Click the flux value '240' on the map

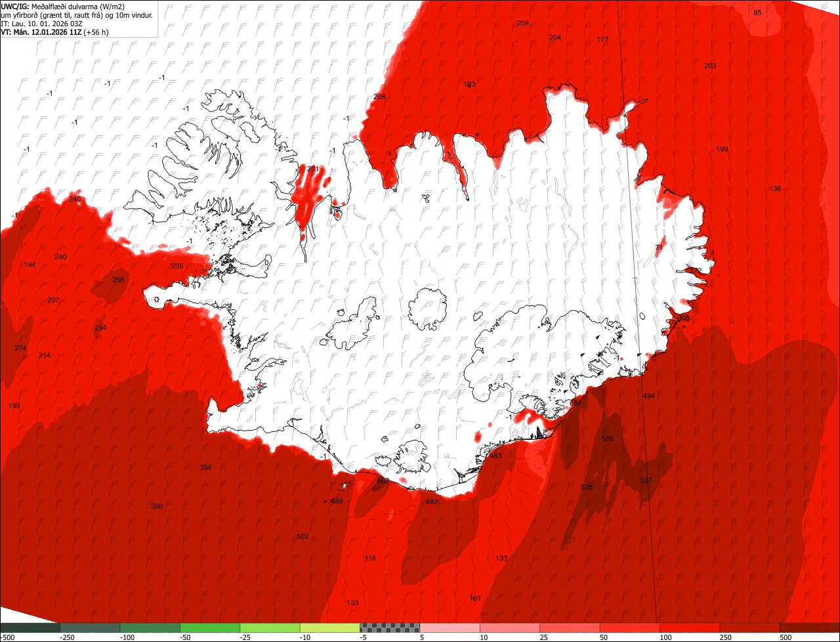pyautogui.click(x=60, y=257)
